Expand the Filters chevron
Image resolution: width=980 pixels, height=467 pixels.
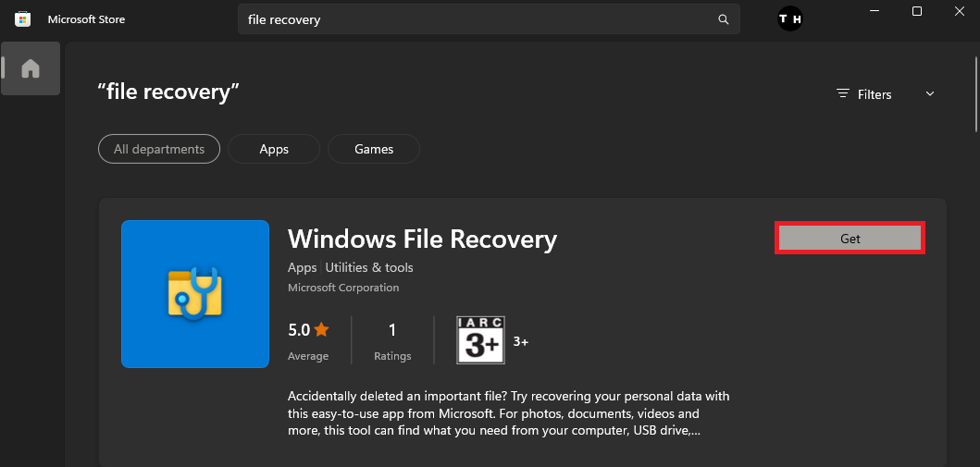[x=930, y=94]
